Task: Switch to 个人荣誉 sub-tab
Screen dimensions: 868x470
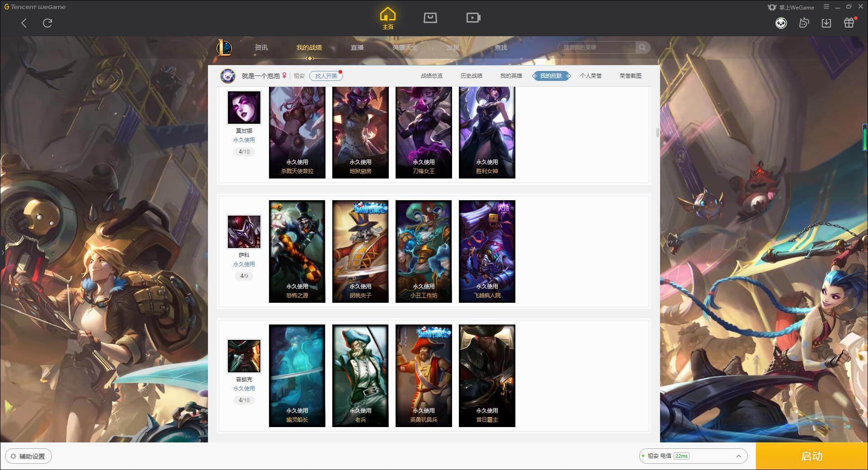Action: [x=591, y=76]
